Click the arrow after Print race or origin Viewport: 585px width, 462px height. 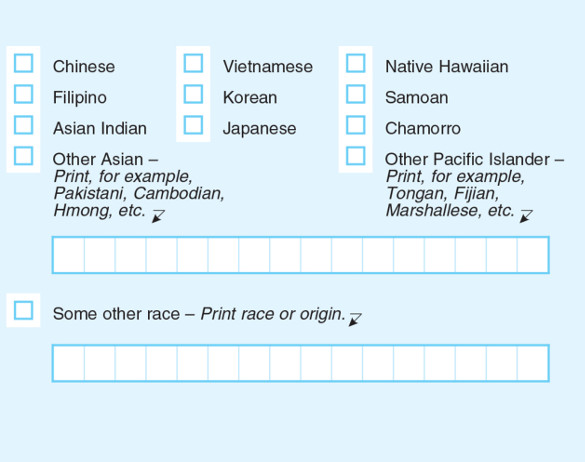[355, 319]
